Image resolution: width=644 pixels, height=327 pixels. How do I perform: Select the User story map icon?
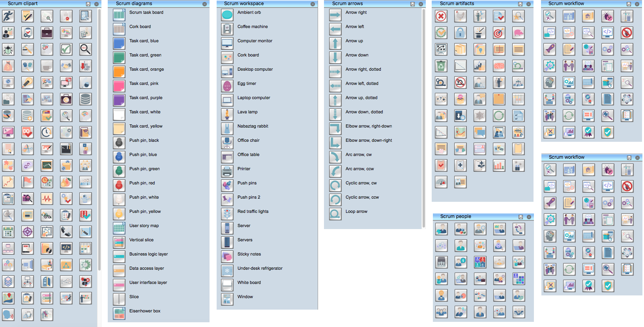click(x=119, y=228)
